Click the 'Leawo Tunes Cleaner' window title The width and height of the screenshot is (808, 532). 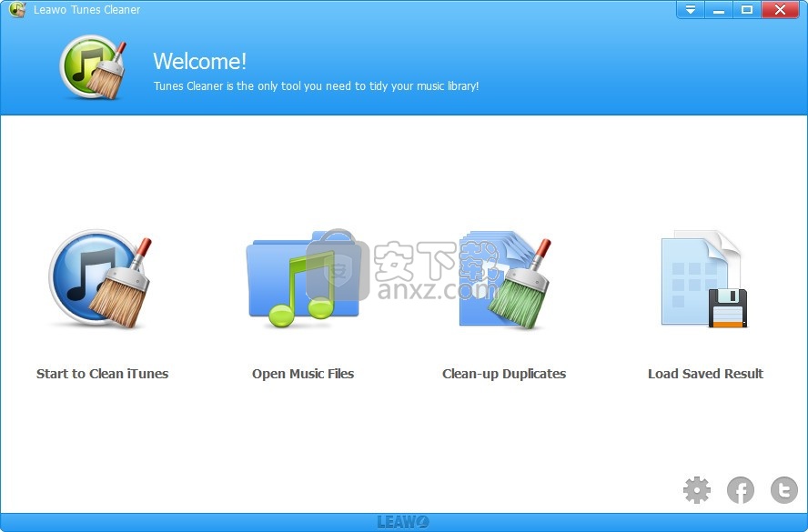[86, 10]
